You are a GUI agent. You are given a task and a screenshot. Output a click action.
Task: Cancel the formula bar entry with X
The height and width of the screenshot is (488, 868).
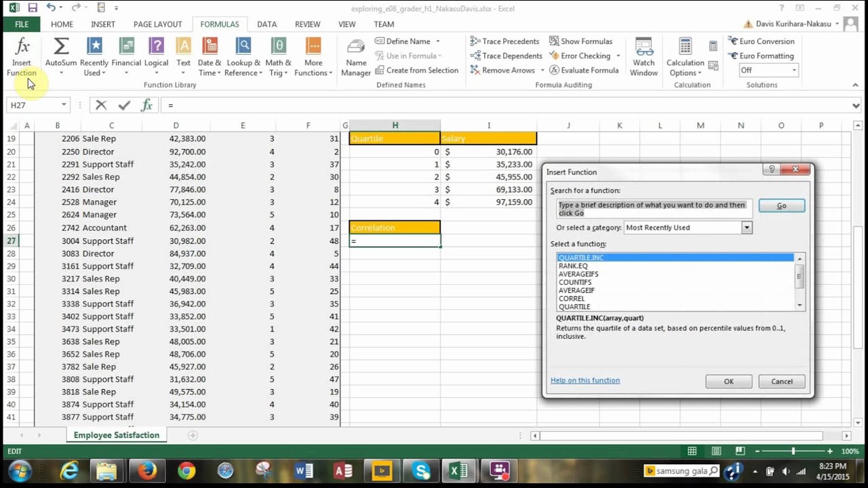(101, 105)
